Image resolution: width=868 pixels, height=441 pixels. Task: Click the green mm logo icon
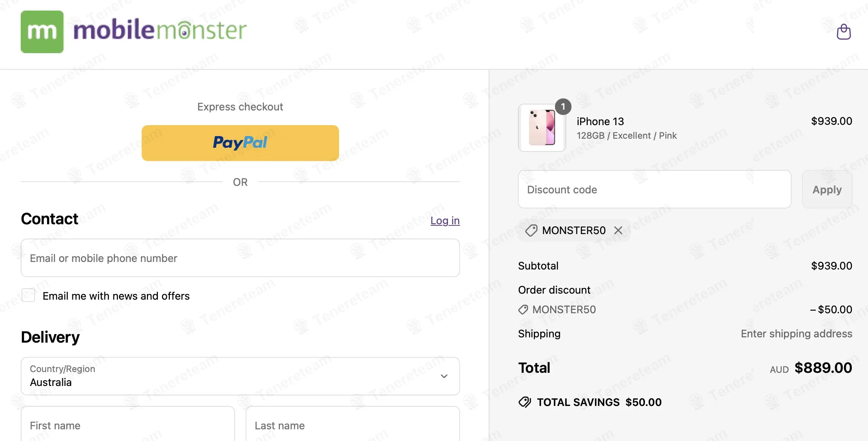tap(42, 32)
